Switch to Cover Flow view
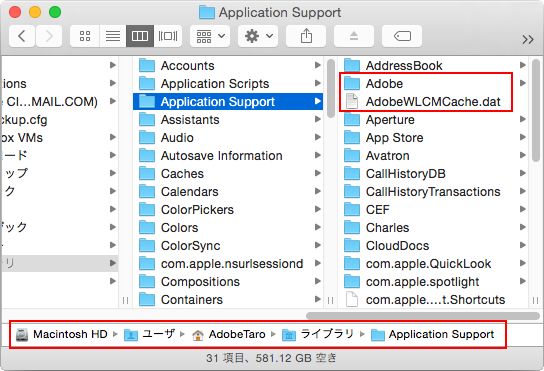This screenshot has height=371, width=544. [168, 36]
